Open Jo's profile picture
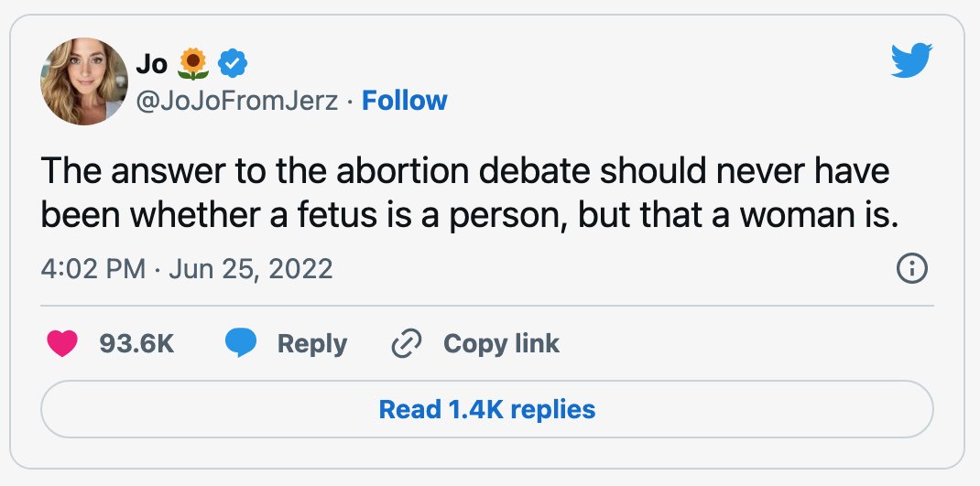The image size is (980, 486). (x=84, y=81)
